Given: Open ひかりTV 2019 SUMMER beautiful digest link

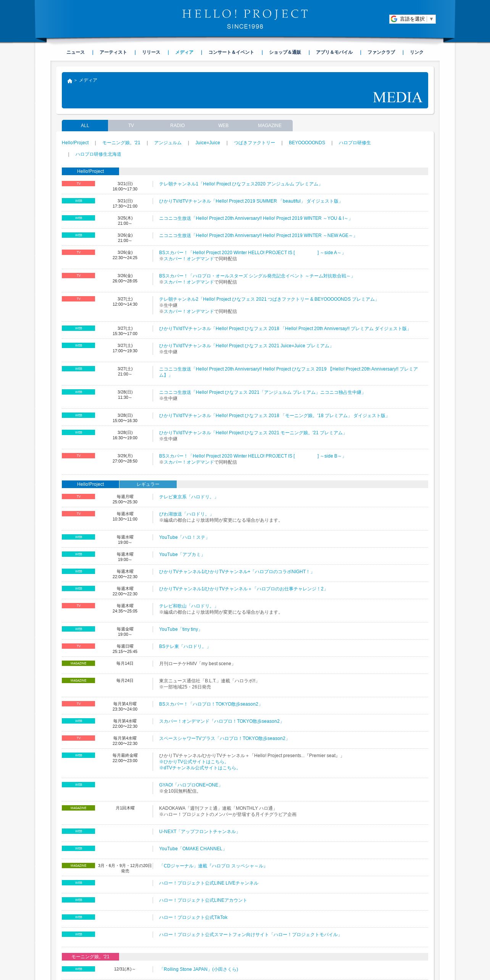Looking at the screenshot, I should [x=251, y=201].
